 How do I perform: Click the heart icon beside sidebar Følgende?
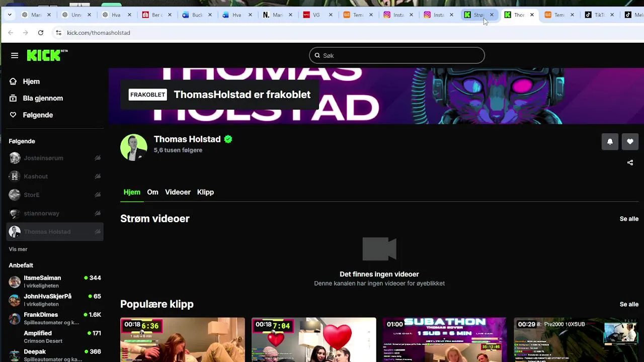point(13,115)
